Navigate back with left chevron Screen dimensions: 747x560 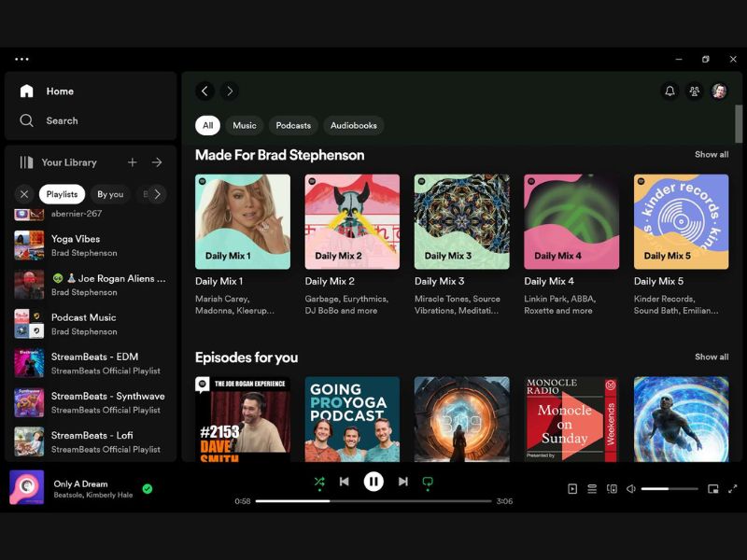(x=204, y=91)
